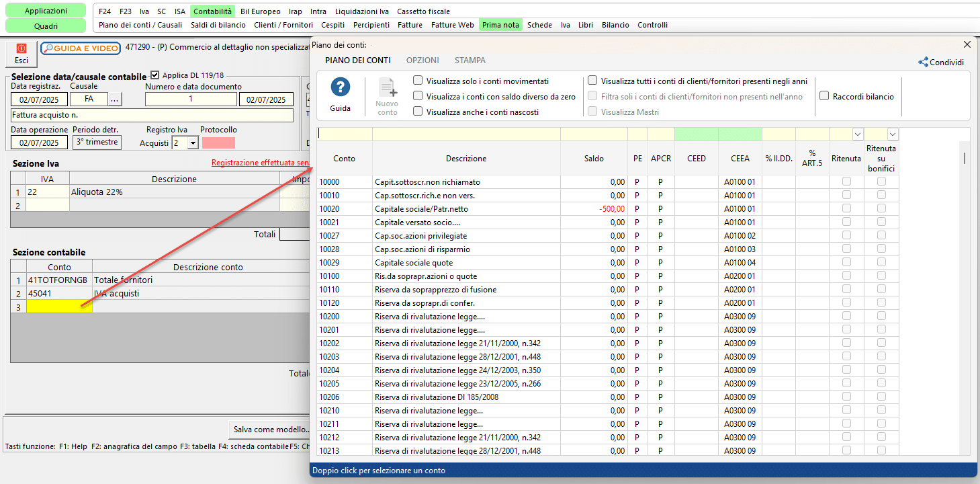Screen dimensions: 980x484
Task: Click the red Esci exit icon
Action: [21, 49]
